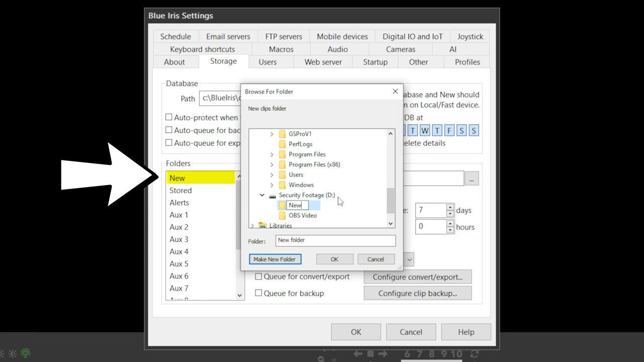Click the Program Files (x86) folder icon
Viewport: 644px width, 362px height.
pyautogui.click(x=282, y=164)
